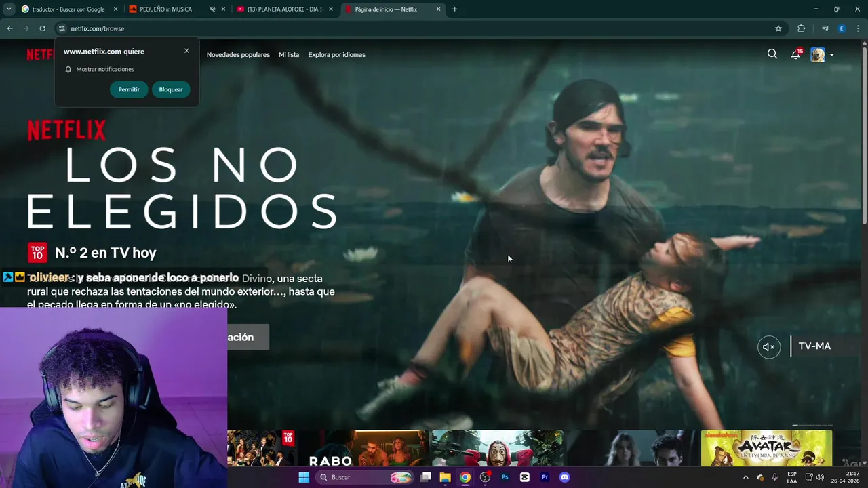Viewport: 868px width, 488px height.
Task: Open Google Chrome taskbar icon
Action: coord(465,477)
